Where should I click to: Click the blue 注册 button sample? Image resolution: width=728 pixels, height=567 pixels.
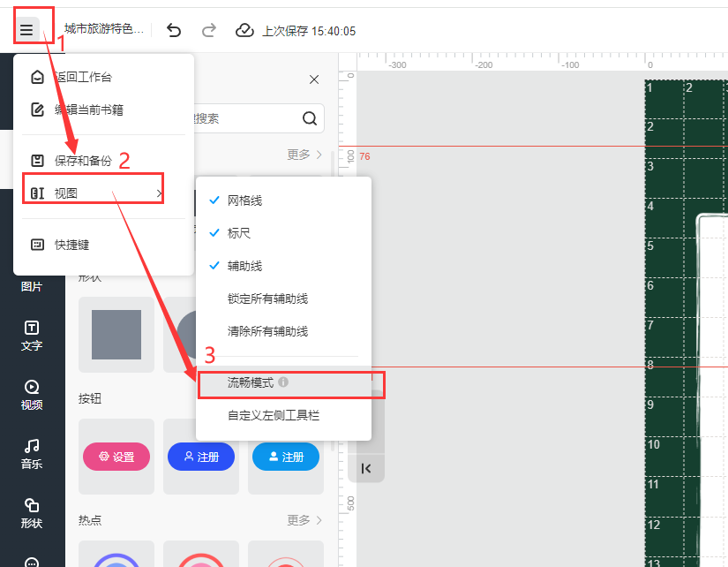tap(201, 457)
